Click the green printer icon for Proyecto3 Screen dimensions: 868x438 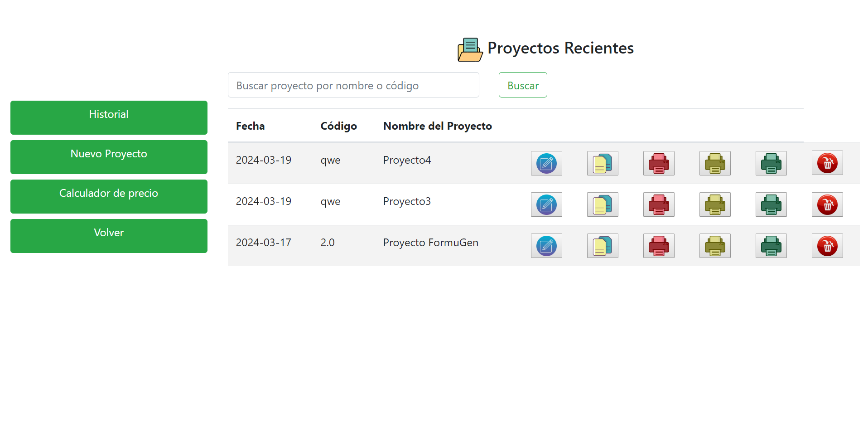click(x=771, y=204)
